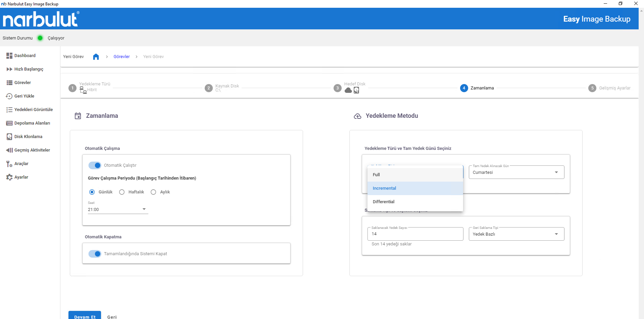Toggle Tamamlandığında Sistemi Kapat switch

pos(95,254)
